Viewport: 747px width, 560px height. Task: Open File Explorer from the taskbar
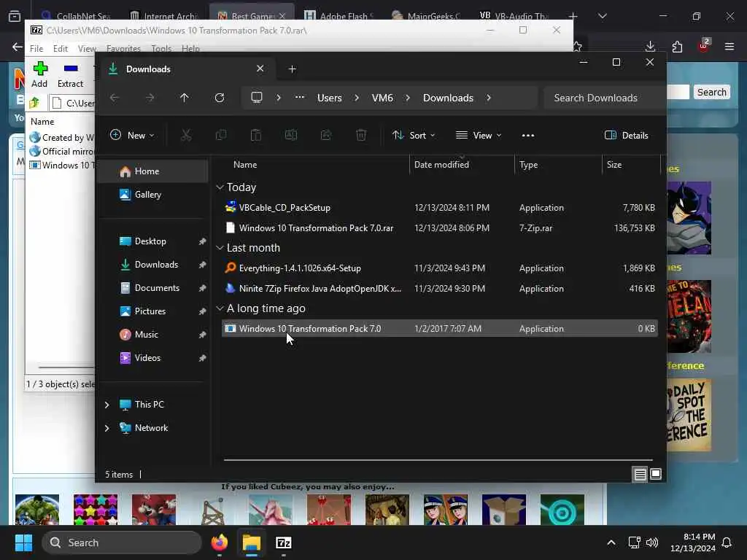[x=252, y=542]
